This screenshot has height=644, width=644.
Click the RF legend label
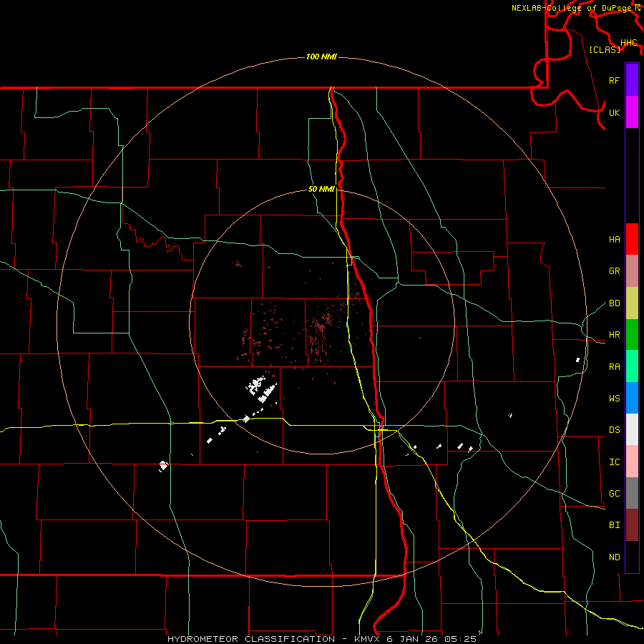[614, 80]
